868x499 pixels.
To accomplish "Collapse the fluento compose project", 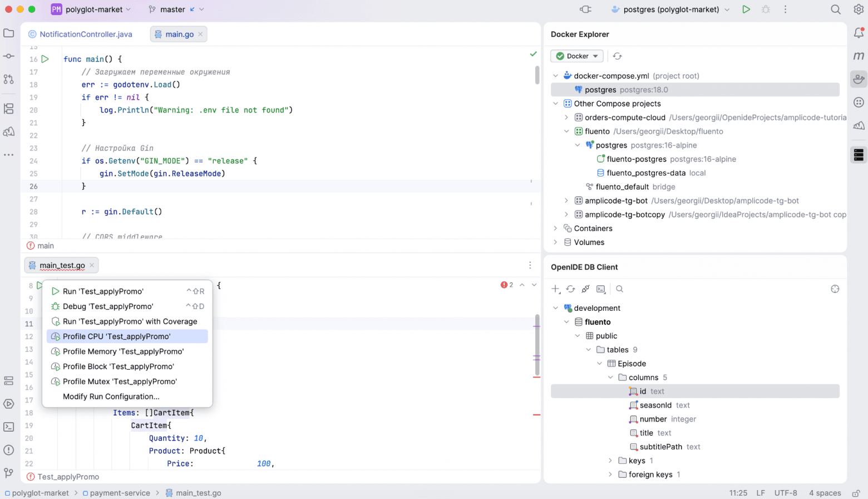I will (566, 131).
